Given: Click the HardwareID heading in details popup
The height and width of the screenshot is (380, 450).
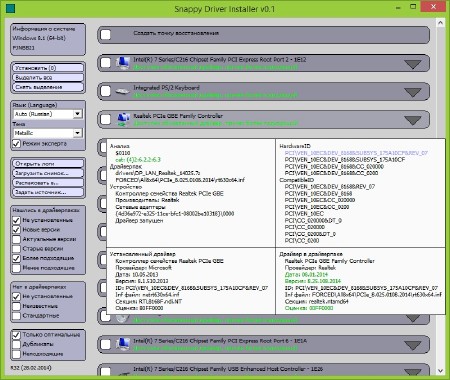Looking at the screenshot, I should click(x=295, y=146).
